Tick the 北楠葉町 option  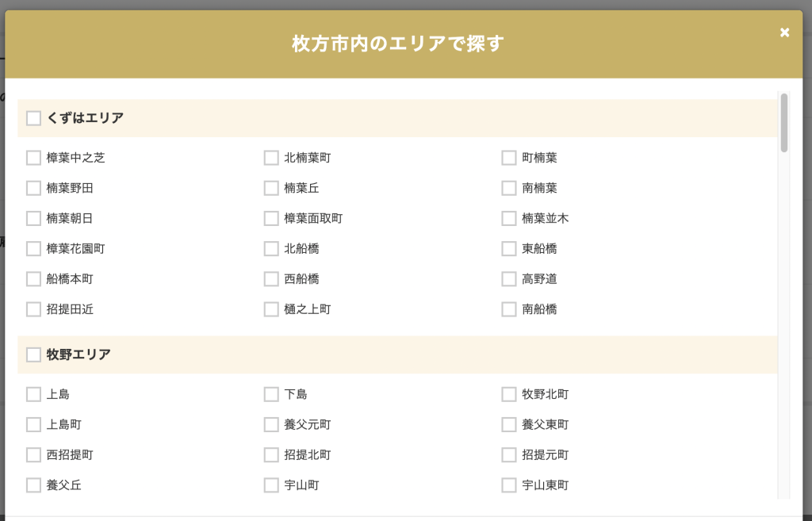point(271,158)
